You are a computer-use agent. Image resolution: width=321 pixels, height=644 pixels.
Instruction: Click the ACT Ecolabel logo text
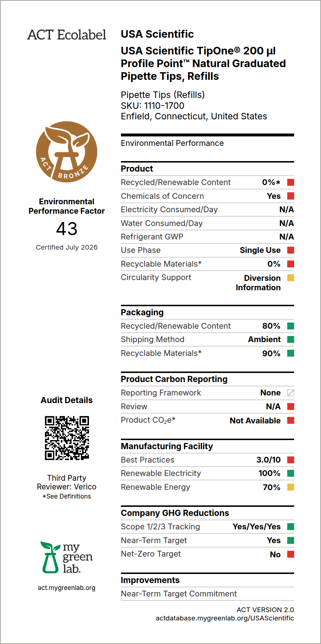point(67,35)
